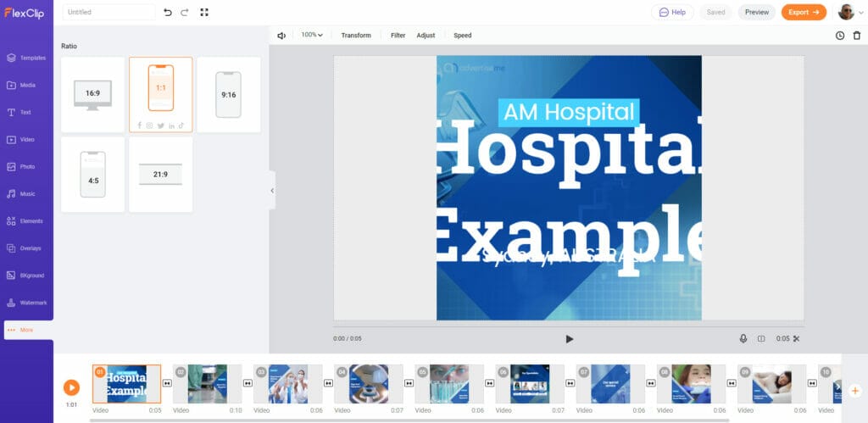Select storyboard clip 03 thumbnail
868x423 pixels.
[x=288, y=384]
